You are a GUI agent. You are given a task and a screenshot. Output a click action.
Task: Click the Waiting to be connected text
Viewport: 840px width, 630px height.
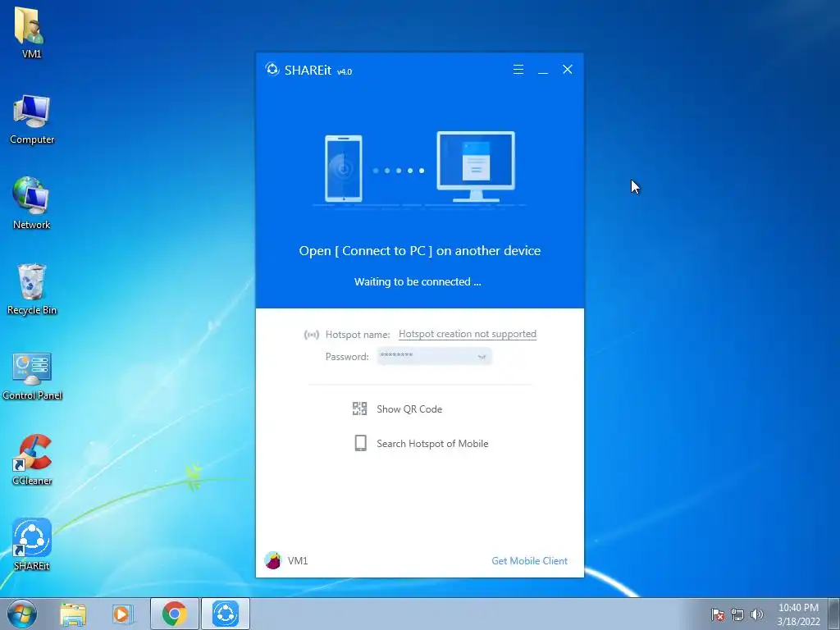[418, 282]
